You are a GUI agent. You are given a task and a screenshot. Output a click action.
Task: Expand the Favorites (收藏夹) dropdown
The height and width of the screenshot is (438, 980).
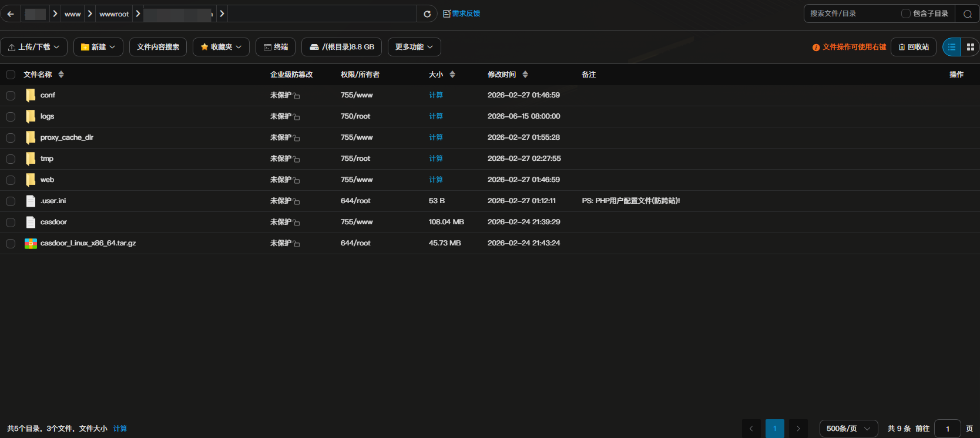(x=221, y=47)
